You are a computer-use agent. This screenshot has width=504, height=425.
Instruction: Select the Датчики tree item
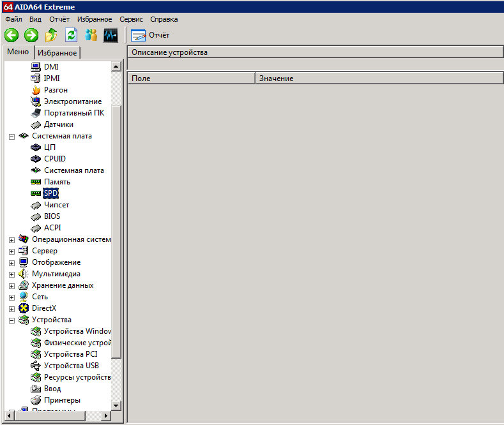pyautogui.click(x=59, y=124)
